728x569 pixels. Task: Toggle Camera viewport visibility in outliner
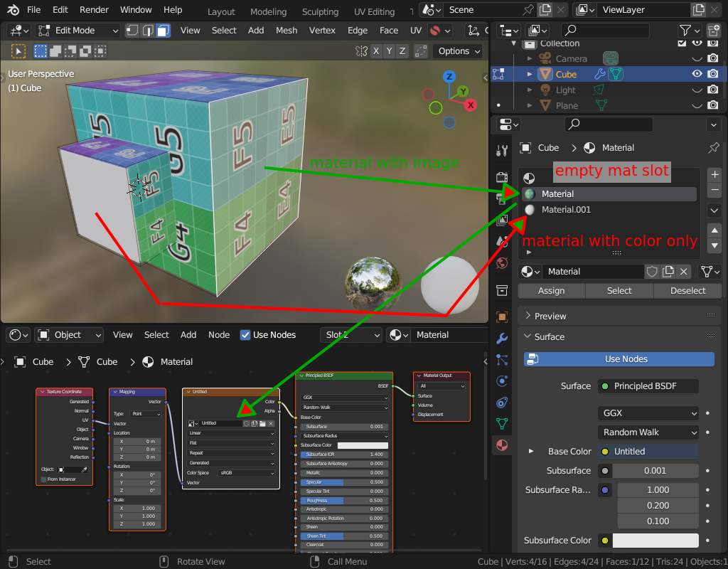(697, 58)
